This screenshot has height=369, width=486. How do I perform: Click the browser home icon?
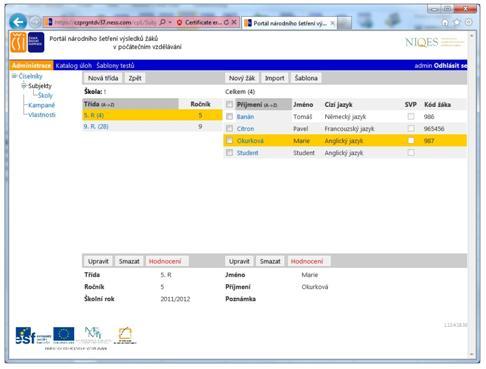[445, 22]
